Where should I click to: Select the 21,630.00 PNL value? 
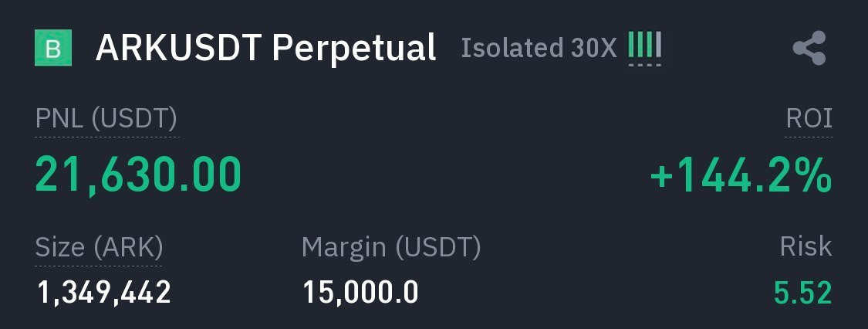coord(139,174)
